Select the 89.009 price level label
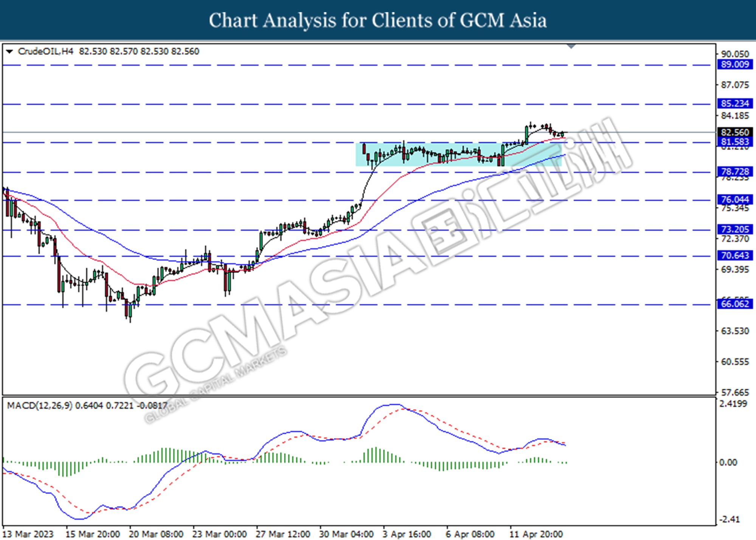Viewport: 756px width, 540px height. [x=735, y=65]
